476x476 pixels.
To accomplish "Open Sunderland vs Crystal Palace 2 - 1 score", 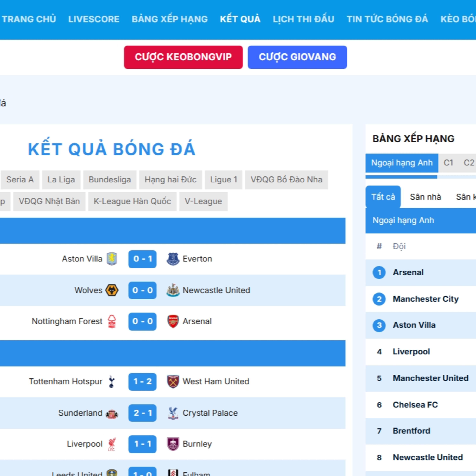I will 142,413.
